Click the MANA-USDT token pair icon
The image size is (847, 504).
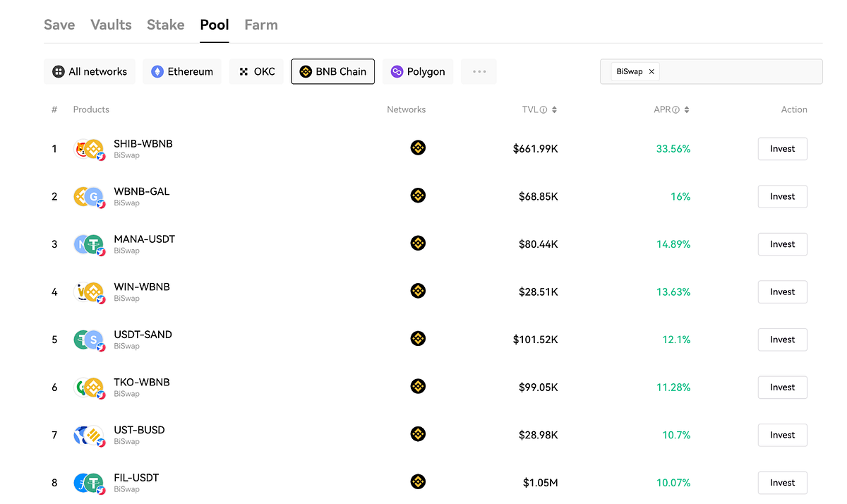(89, 244)
